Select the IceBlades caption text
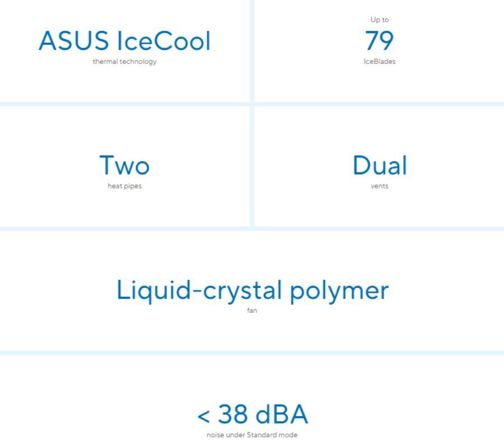Screen dimensions: 504x448 coord(379,62)
